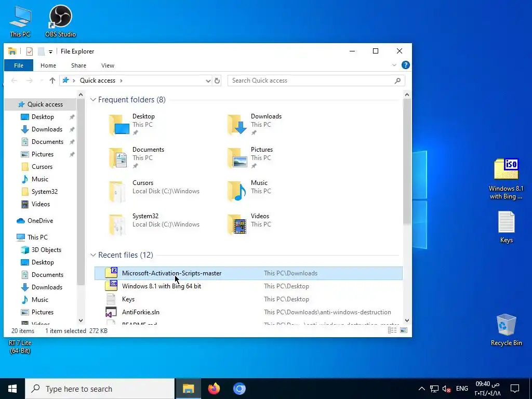Open the Windows Start menu
The image size is (532, 399).
point(12,389)
